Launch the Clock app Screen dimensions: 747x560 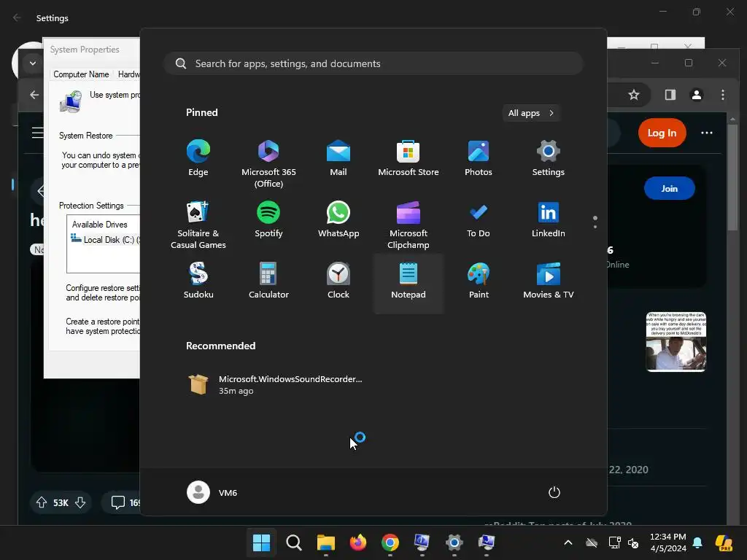338,281
